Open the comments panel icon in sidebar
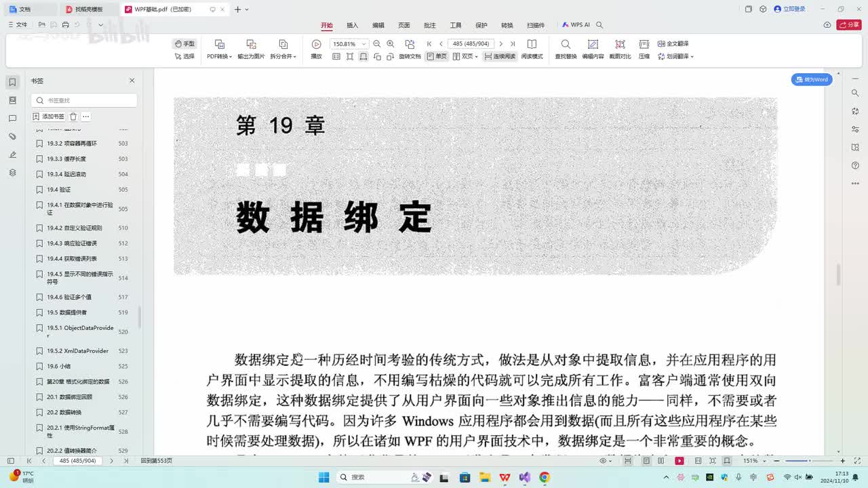 tap(12, 119)
